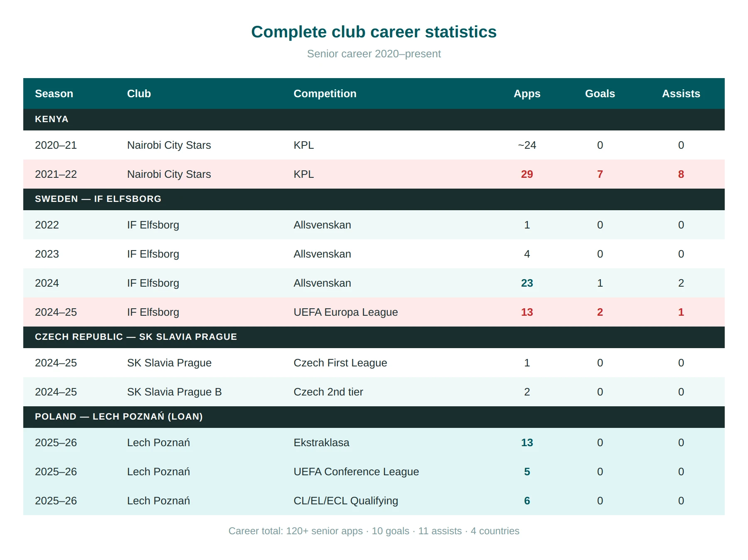Click the SK Slavia Prague B club cell
748x560 pixels.
(175, 392)
